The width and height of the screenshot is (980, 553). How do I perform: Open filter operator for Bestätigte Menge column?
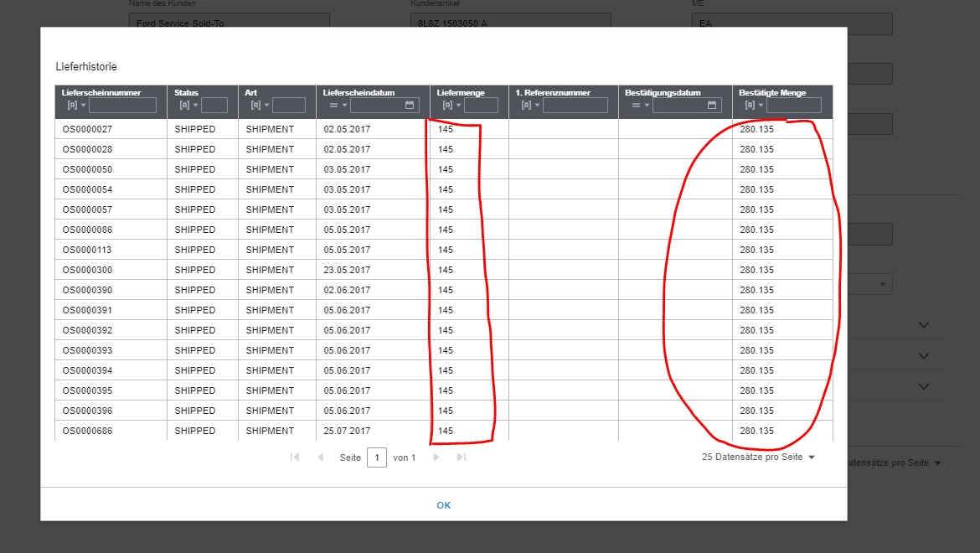755,105
